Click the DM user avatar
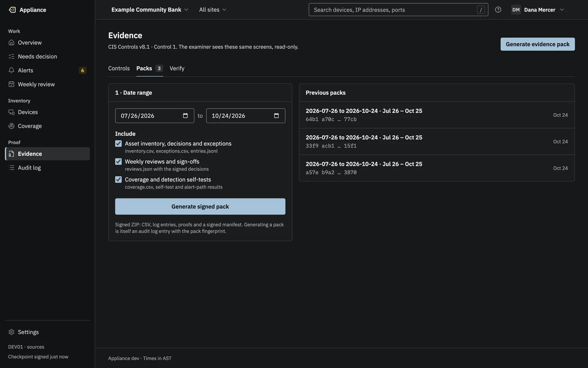588x368 pixels. tap(516, 10)
